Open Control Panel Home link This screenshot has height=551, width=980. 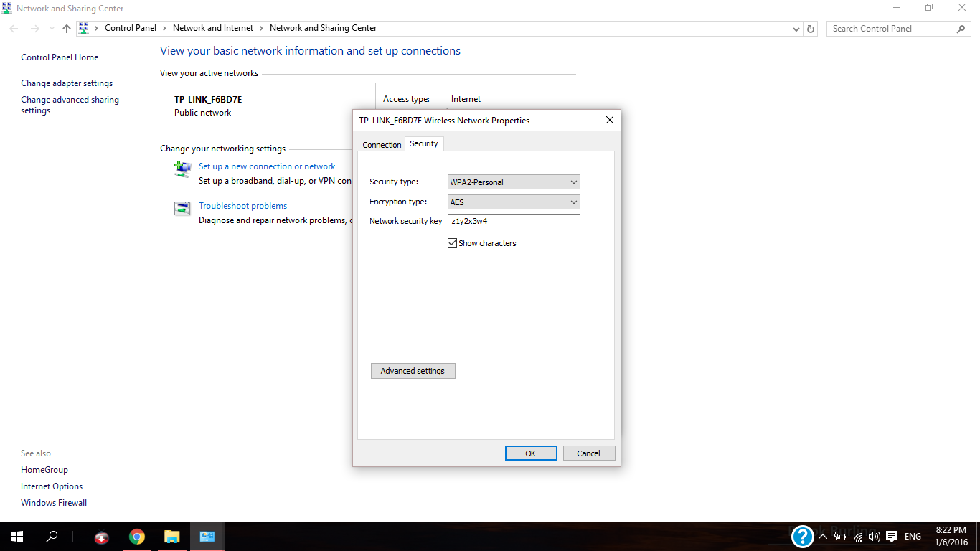(60, 57)
